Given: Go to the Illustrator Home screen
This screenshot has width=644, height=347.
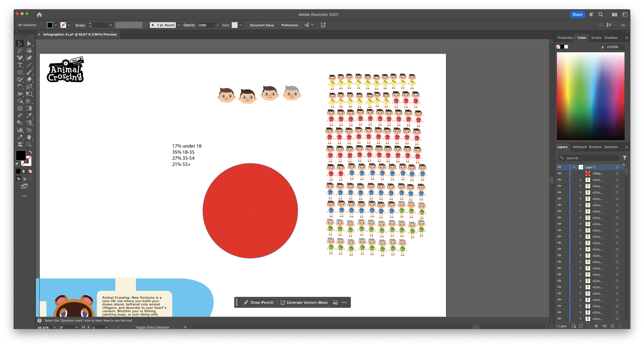Looking at the screenshot, I should pyautogui.click(x=39, y=15).
